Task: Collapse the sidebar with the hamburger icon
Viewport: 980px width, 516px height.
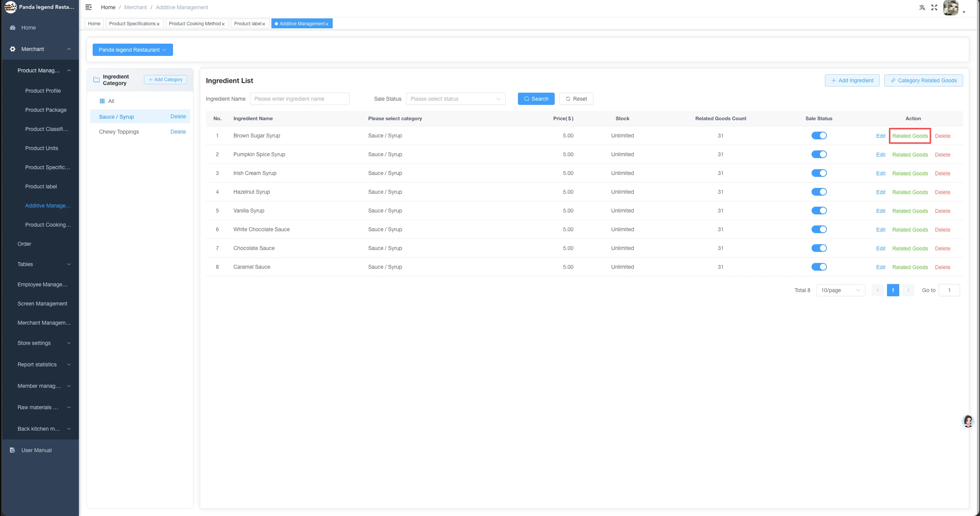Action: pyautogui.click(x=88, y=7)
